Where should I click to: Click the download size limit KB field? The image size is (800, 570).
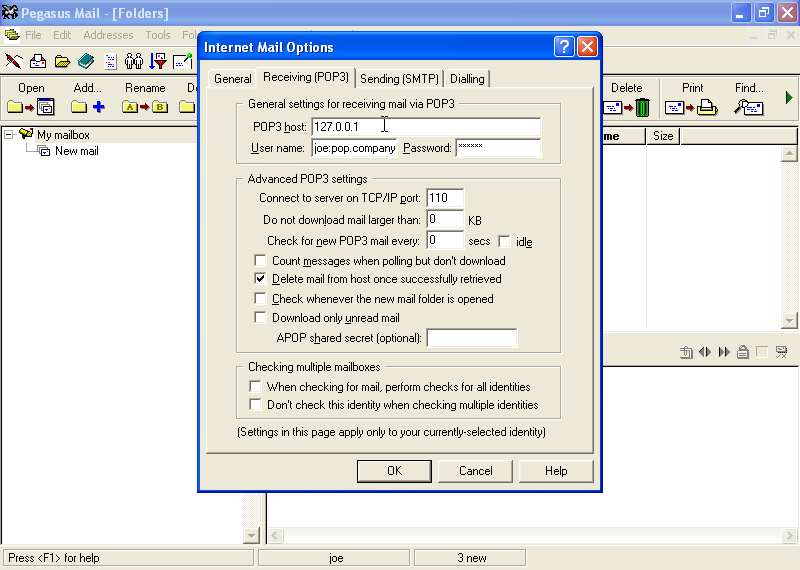[x=445, y=219]
